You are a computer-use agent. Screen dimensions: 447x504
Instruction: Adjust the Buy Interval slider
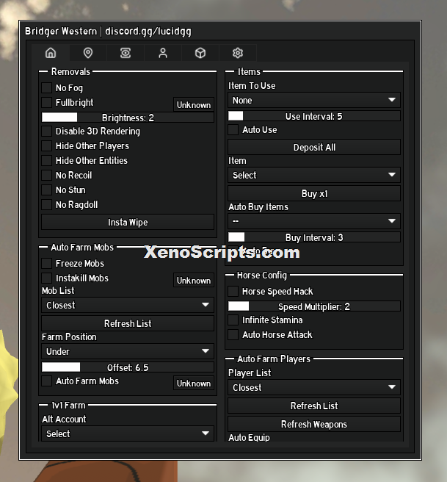[314, 237]
